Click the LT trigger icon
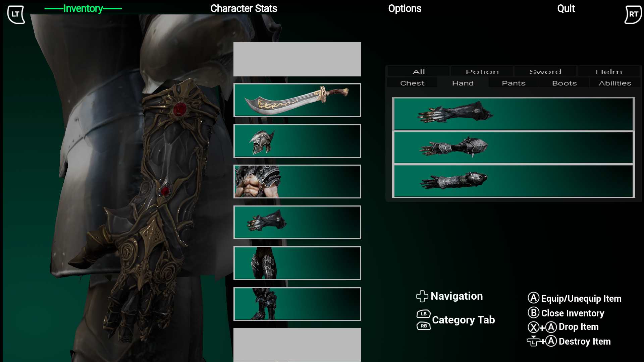The height and width of the screenshot is (362, 644). click(16, 14)
